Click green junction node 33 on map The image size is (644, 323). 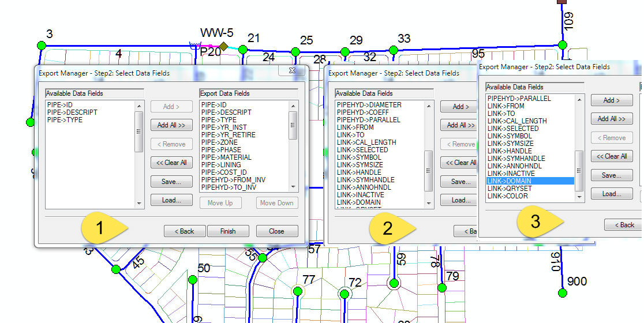coord(394,50)
